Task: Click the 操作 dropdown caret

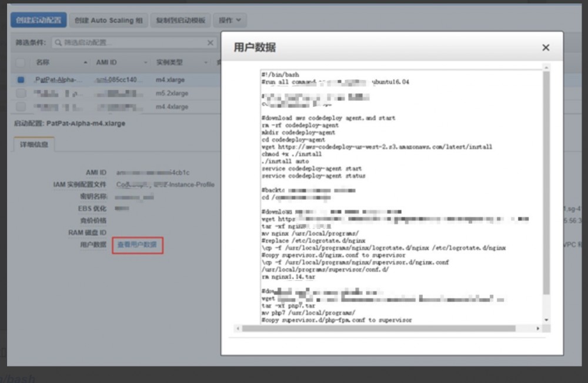Action: tap(238, 19)
